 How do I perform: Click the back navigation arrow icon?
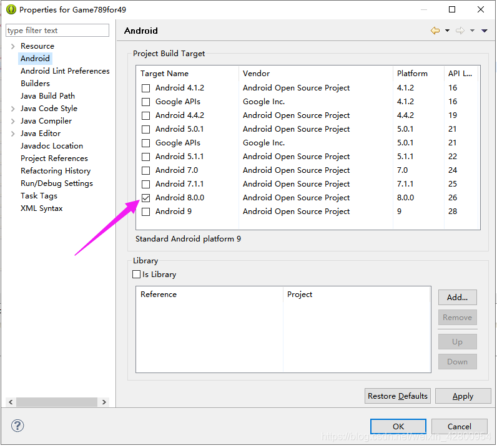[x=435, y=31]
